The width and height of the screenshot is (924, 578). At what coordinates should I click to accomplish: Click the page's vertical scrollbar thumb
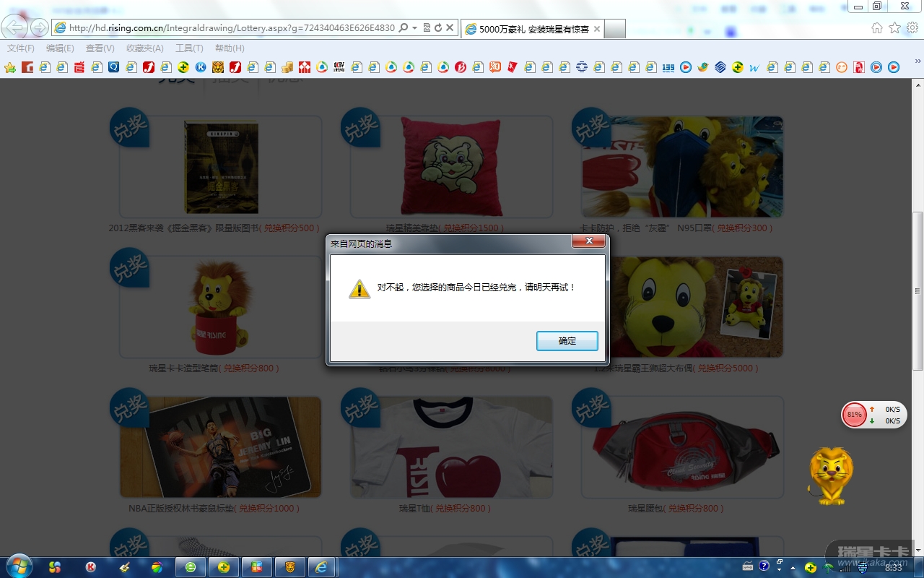point(918,291)
